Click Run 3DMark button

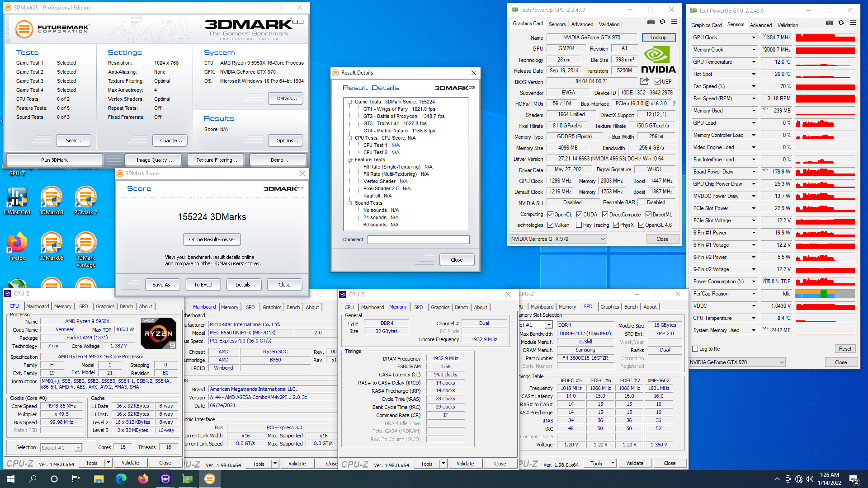click(x=54, y=160)
